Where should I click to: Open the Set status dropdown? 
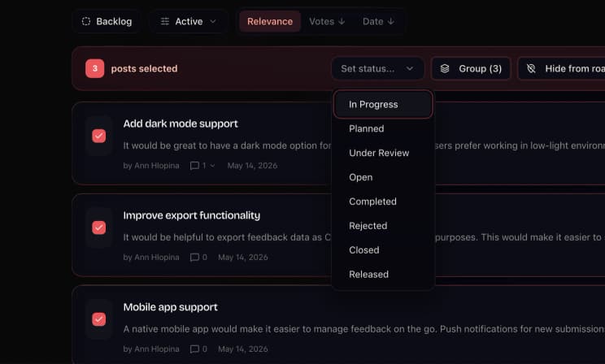click(x=378, y=68)
